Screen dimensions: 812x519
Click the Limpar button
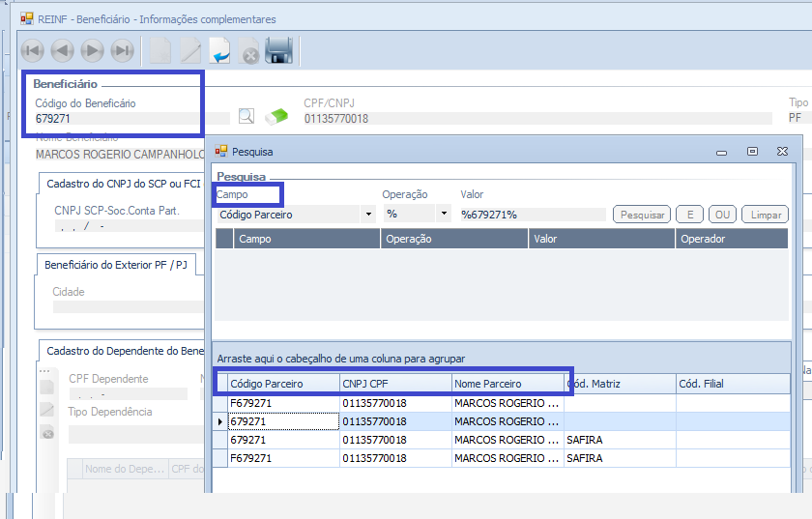pos(768,215)
